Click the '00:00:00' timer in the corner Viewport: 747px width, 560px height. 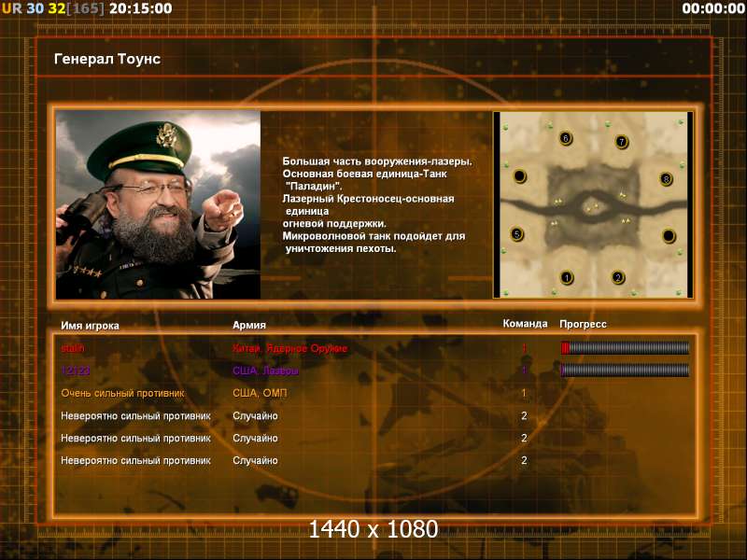coord(713,8)
